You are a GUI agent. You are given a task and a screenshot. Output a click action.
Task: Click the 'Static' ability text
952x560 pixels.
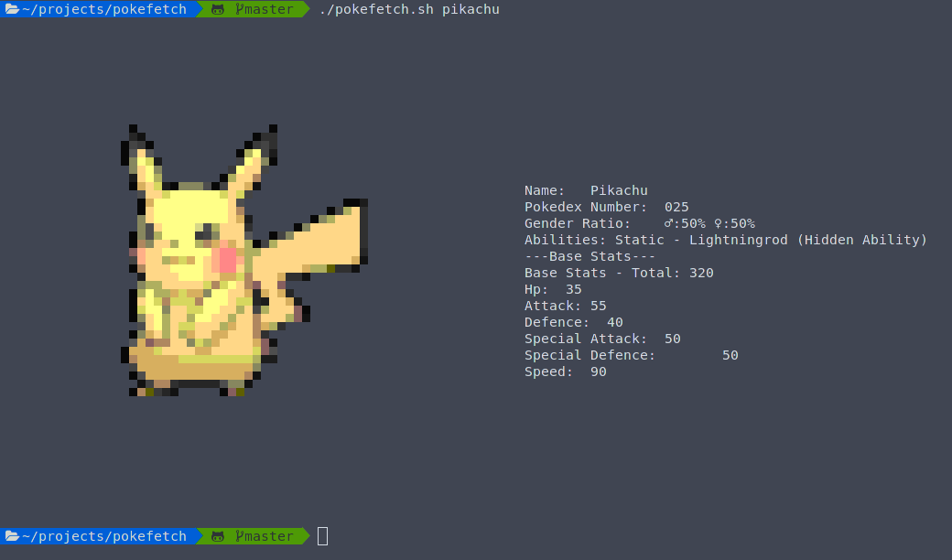639,240
